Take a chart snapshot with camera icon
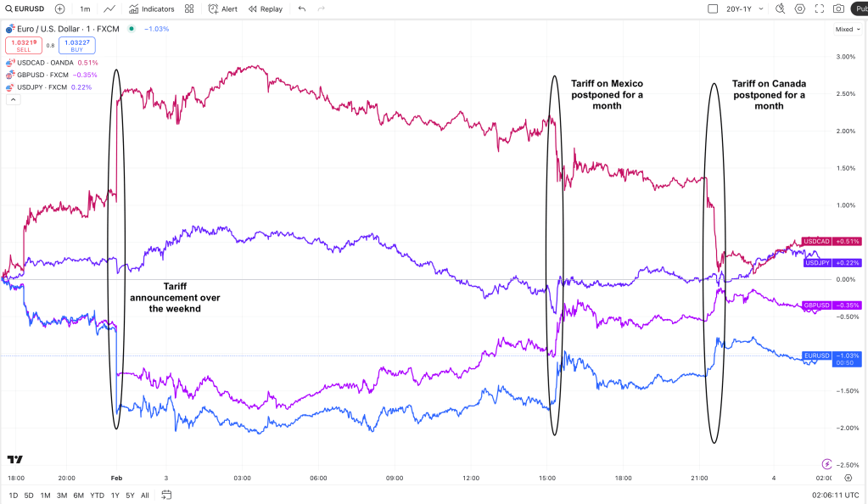868x504 pixels. point(838,9)
